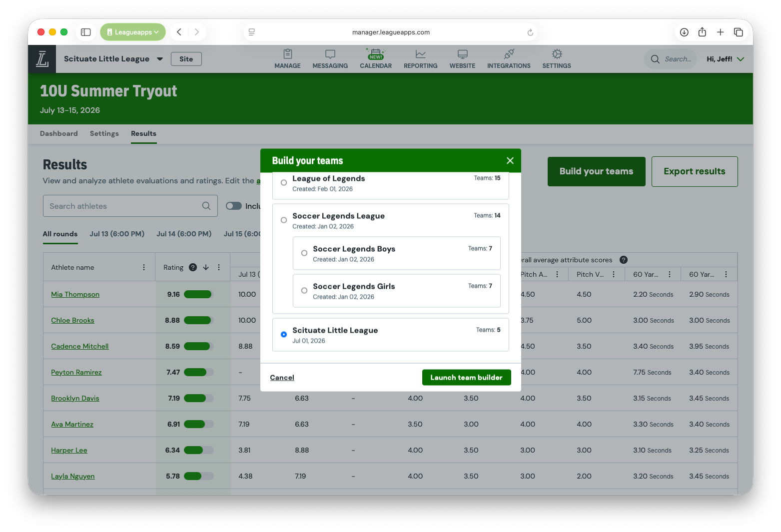Viewport: 781px width, 532px height.
Task: Click the Build your teams page button
Action: point(597,171)
